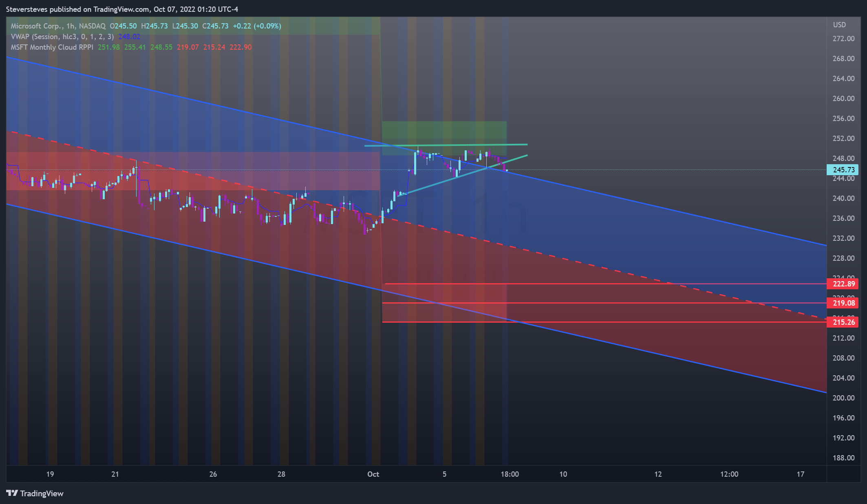Click the Oct label on time axis
The image size is (867, 504).
point(373,474)
